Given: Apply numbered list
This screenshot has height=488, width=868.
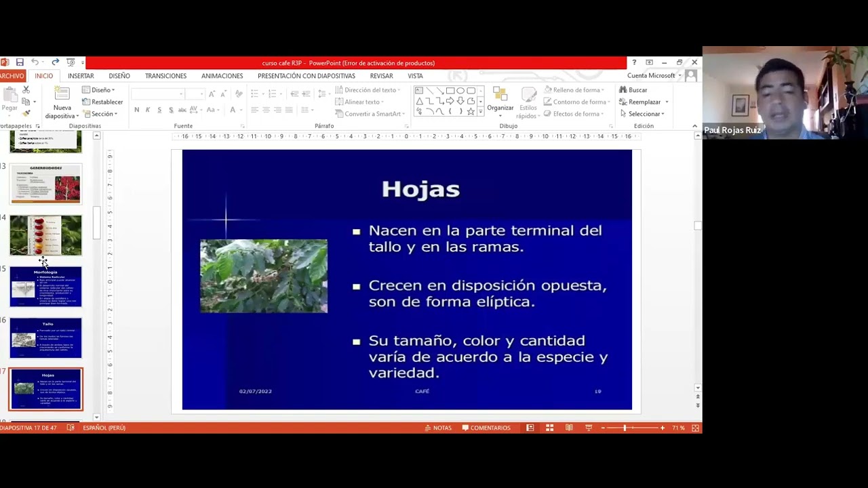Looking at the screenshot, I should click(x=273, y=94).
